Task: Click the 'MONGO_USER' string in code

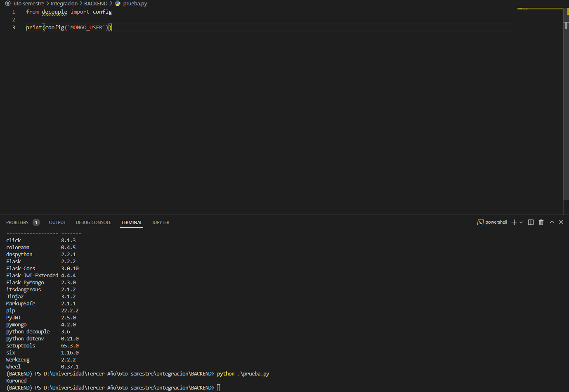Action: click(86, 28)
